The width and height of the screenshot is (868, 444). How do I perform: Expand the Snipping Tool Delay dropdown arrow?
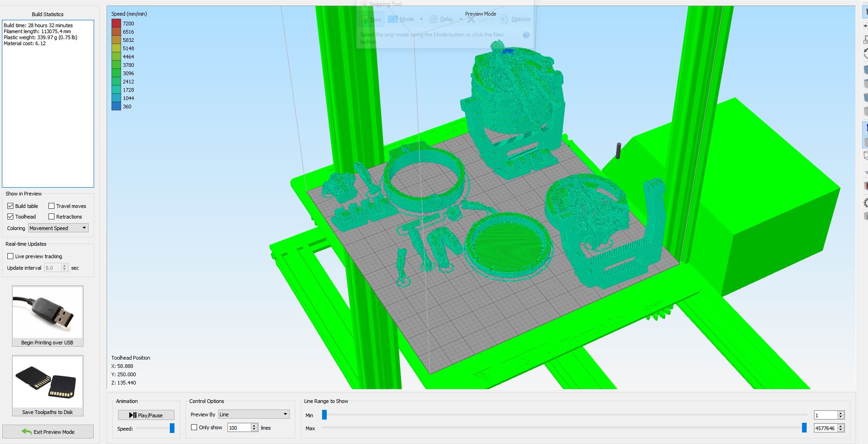[x=461, y=19]
